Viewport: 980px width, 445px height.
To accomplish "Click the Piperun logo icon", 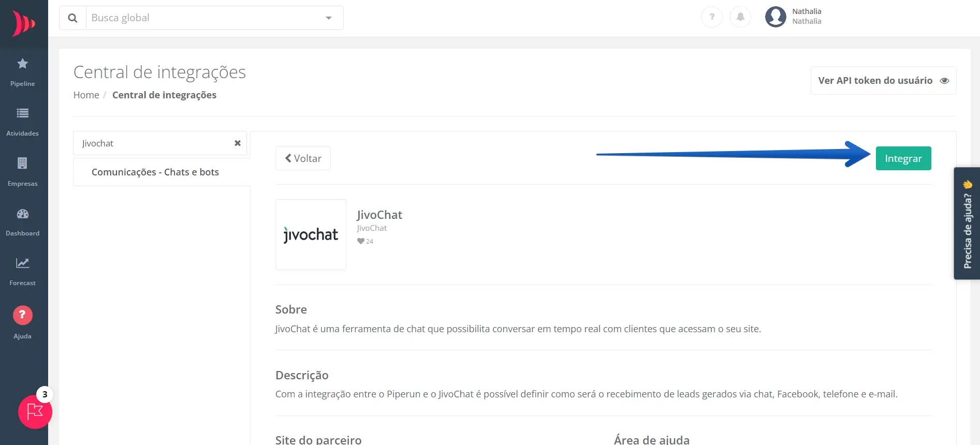I will pos(24,23).
